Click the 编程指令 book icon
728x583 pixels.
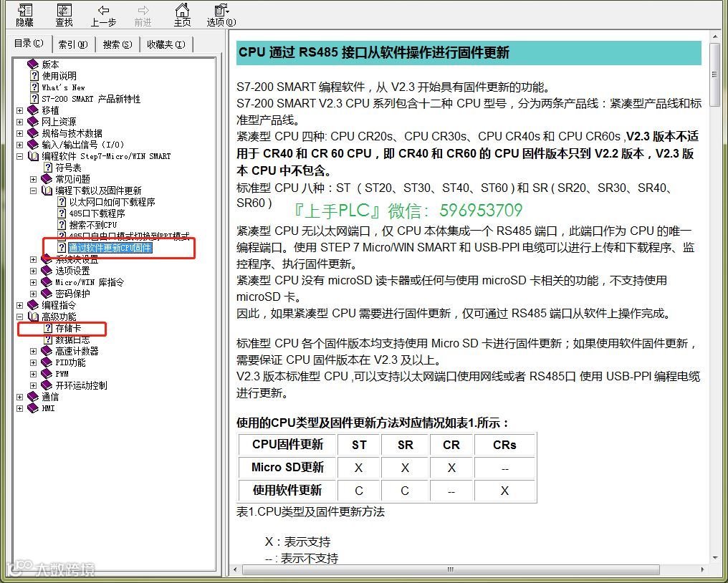[32, 305]
